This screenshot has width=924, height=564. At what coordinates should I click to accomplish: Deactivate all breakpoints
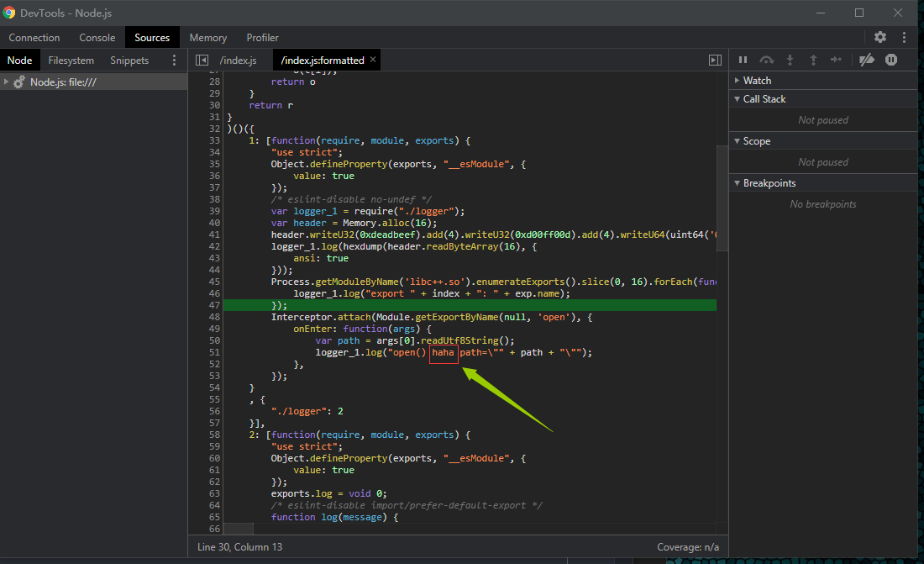867,60
